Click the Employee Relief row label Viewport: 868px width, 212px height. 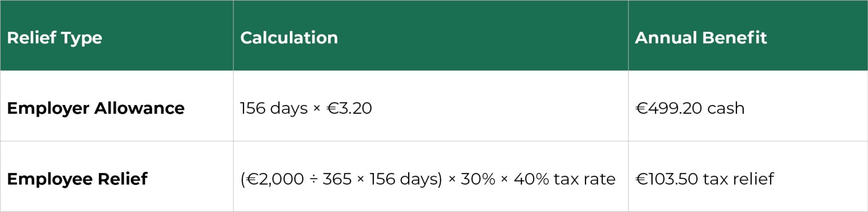(x=77, y=179)
